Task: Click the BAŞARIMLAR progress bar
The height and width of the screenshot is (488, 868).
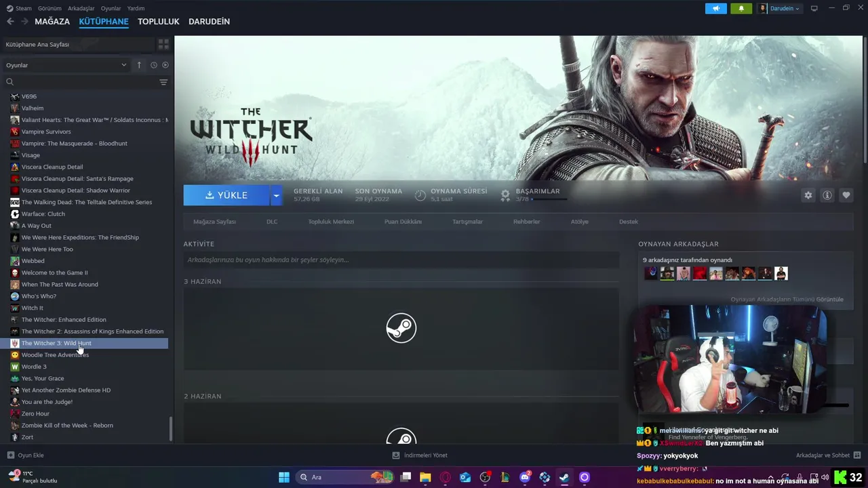Action: coord(549,200)
